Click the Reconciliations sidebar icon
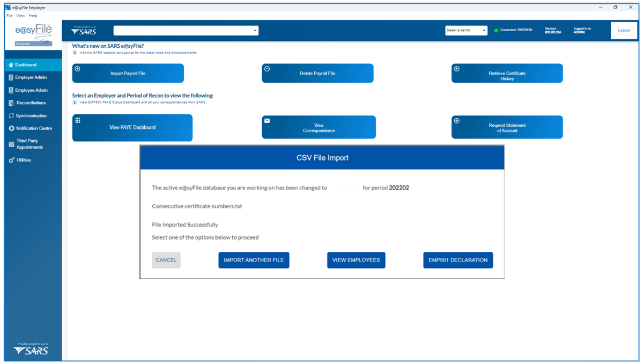This screenshot has width=644, height=364. [11, 103]
